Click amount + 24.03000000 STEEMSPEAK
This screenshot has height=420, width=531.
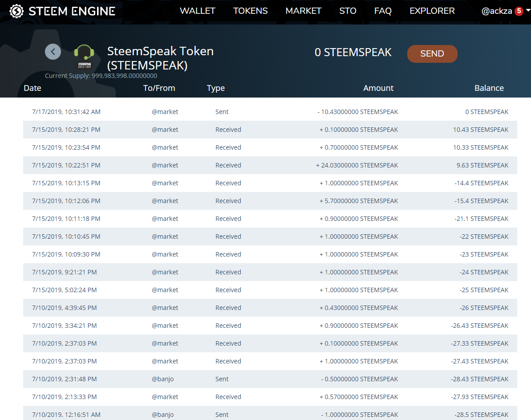point(357,165)
